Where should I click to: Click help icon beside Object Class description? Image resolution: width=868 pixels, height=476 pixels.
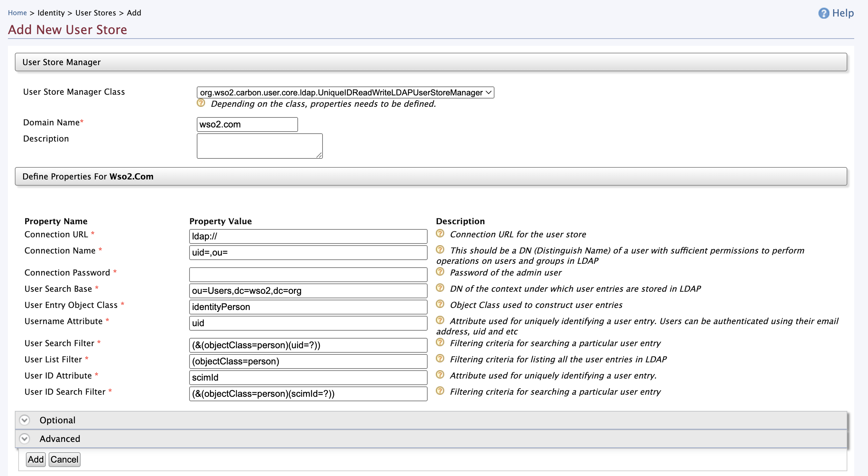click(440, 304)
